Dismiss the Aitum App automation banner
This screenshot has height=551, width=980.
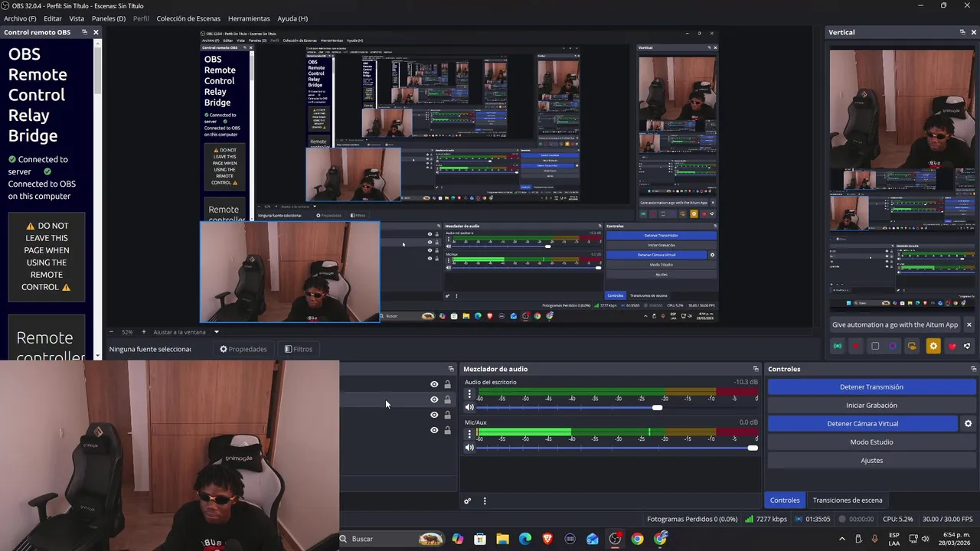click(969, 324)
